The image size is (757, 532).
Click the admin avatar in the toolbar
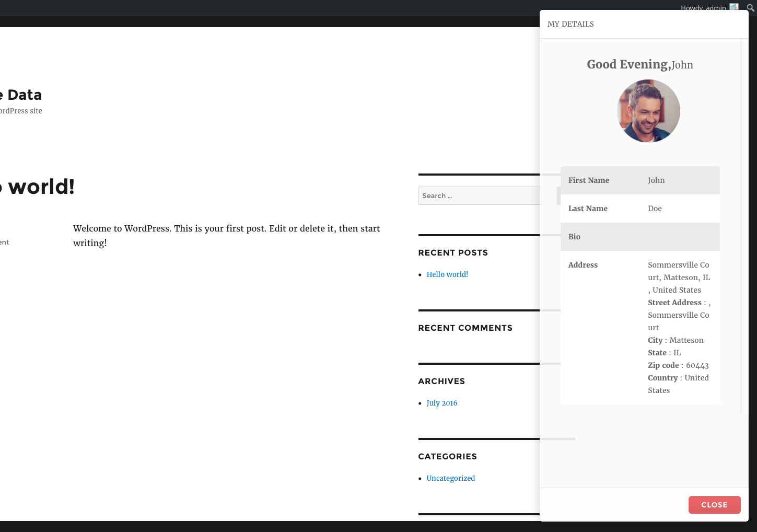coord(734,7)
